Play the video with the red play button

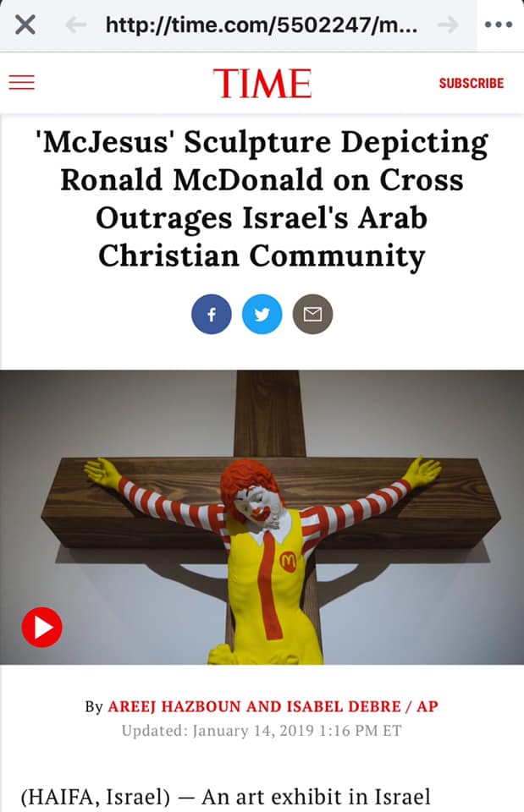point(42,627)
